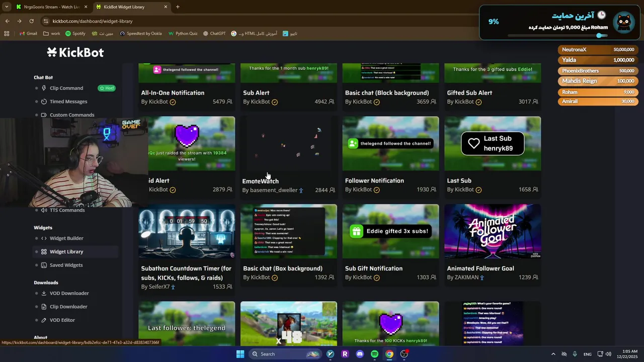Click verified badge on All-In-One Notification
Image resolution: width=644 pixels, height=362 pixels.
coord(173,102)
